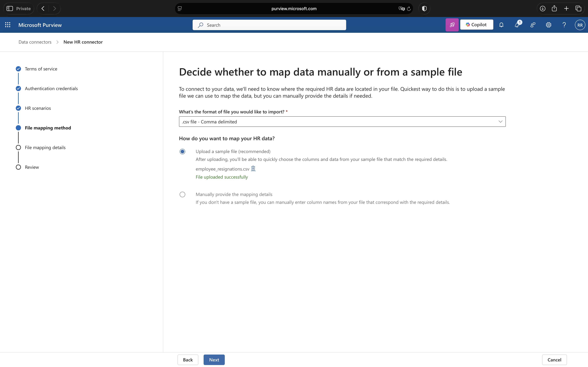Open the notifications bell
The height and width of the screenshot is (367, 588).
click(x=501, y=25)
